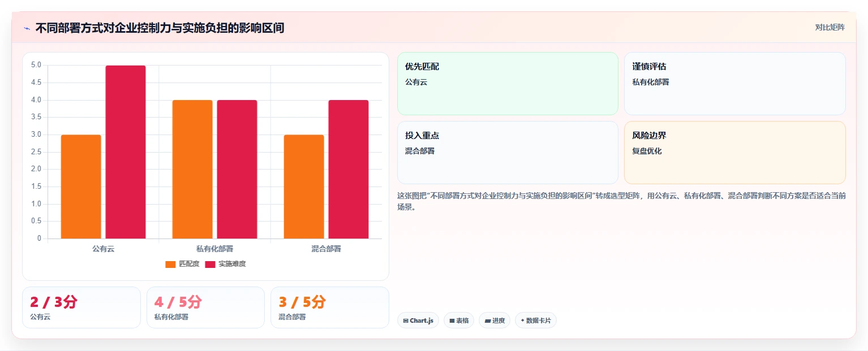Click the red 实施难度 legend swatch

click(210, 265)
